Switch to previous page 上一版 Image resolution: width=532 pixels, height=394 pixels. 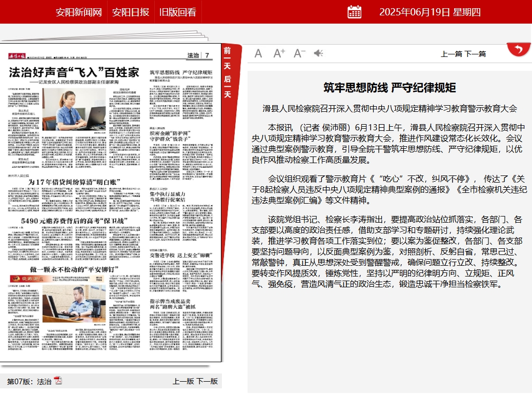point(183,381)
